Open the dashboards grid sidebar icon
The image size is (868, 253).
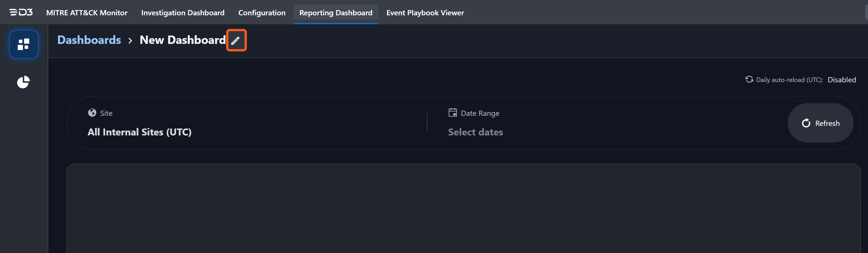24,44
